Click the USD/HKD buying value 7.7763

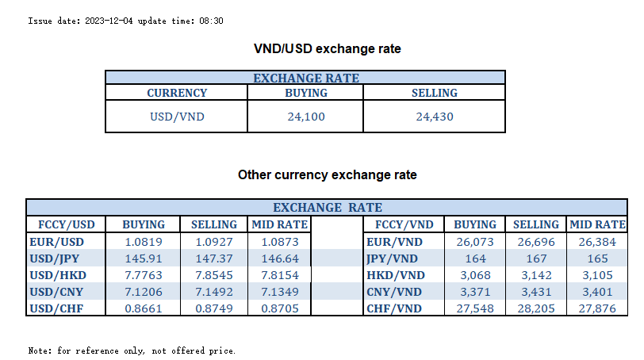(x=144, y=275)
